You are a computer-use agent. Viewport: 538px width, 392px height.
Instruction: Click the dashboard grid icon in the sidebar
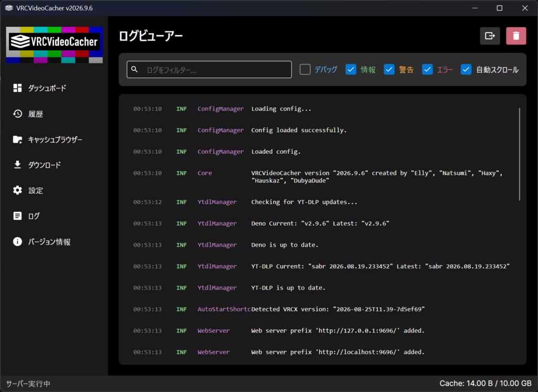tap(17, 88)
